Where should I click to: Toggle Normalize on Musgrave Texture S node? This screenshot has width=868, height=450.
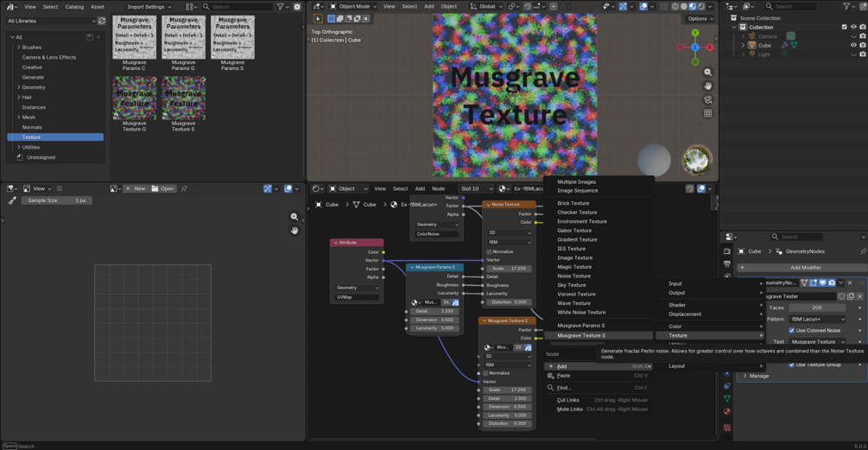pyautogui.click(x=485, y=374)
